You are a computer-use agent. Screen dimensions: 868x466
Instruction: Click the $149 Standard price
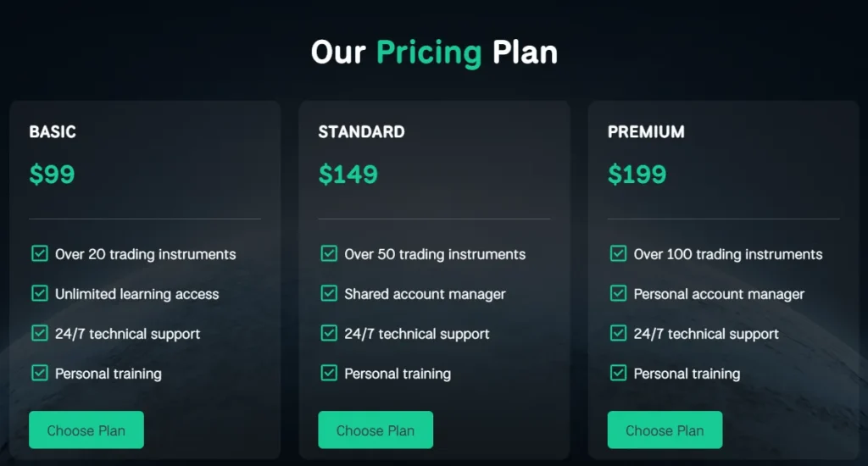(x=348, y=175)
